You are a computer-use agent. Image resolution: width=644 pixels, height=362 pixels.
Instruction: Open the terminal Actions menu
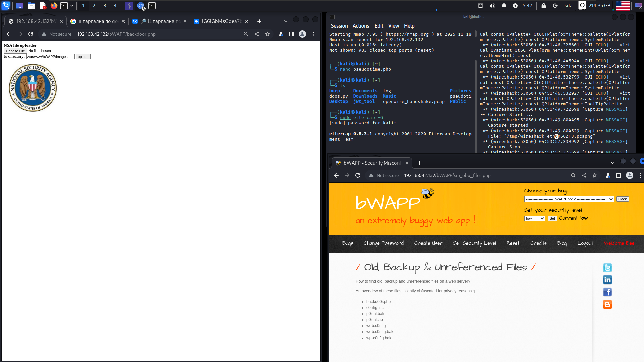(361, 26)
